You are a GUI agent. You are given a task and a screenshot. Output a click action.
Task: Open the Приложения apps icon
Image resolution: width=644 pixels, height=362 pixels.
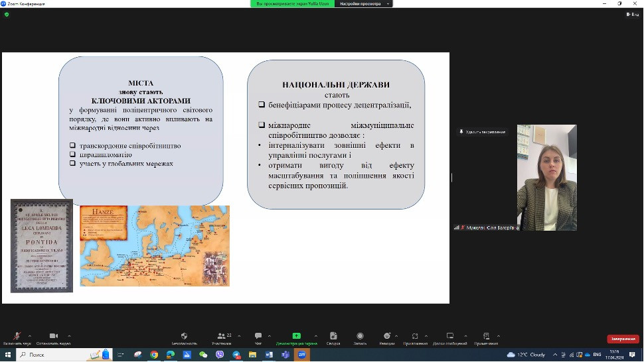coord(415,337)
